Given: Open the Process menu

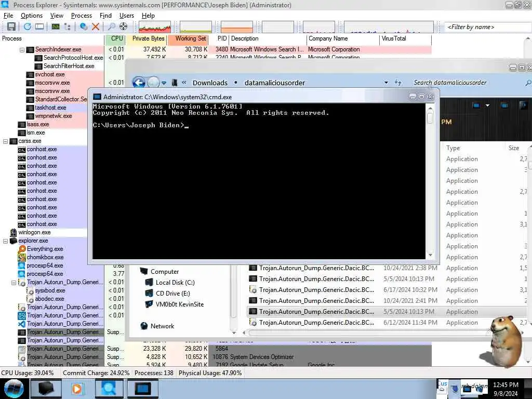Looking at the screenshot, I should click(82, 16).
